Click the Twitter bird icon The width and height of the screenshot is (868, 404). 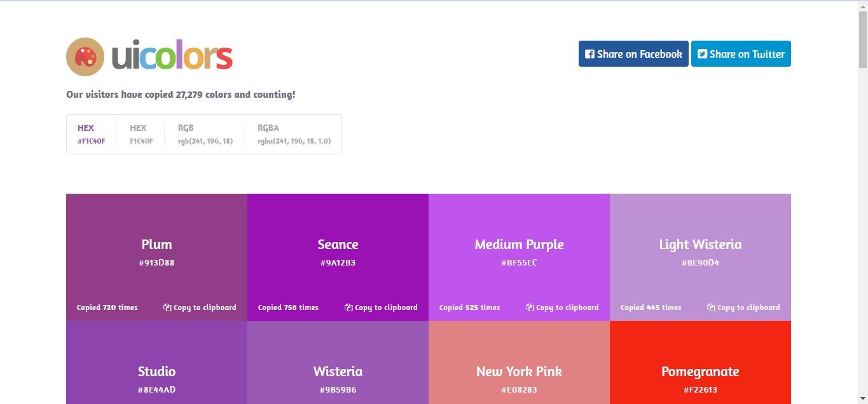tap(702, 54)
